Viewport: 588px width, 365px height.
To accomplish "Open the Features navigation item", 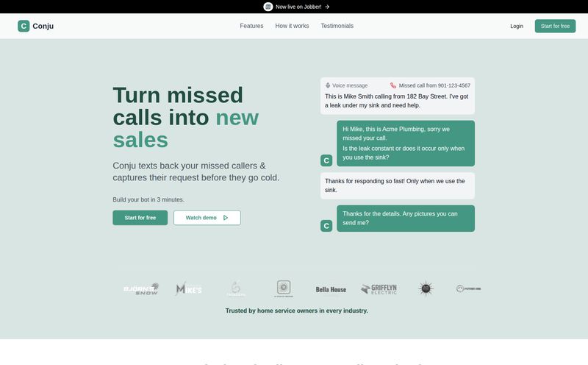I will [251, 26].
